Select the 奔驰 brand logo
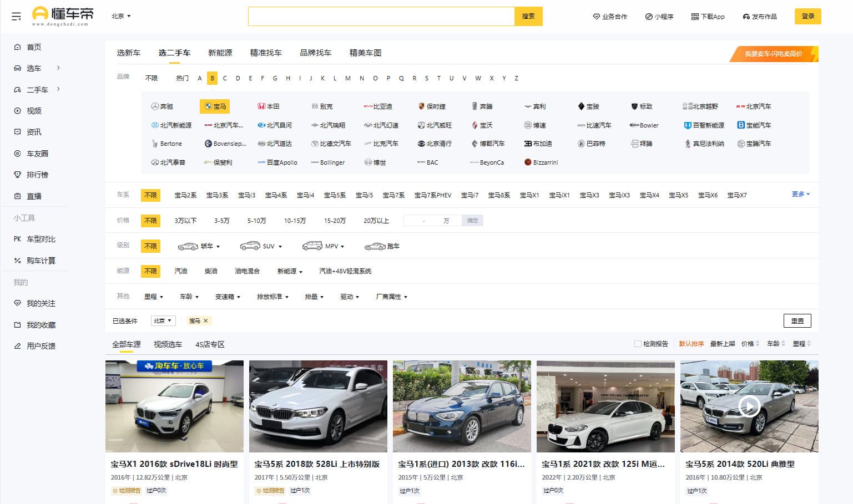 (x=155, y=106)
